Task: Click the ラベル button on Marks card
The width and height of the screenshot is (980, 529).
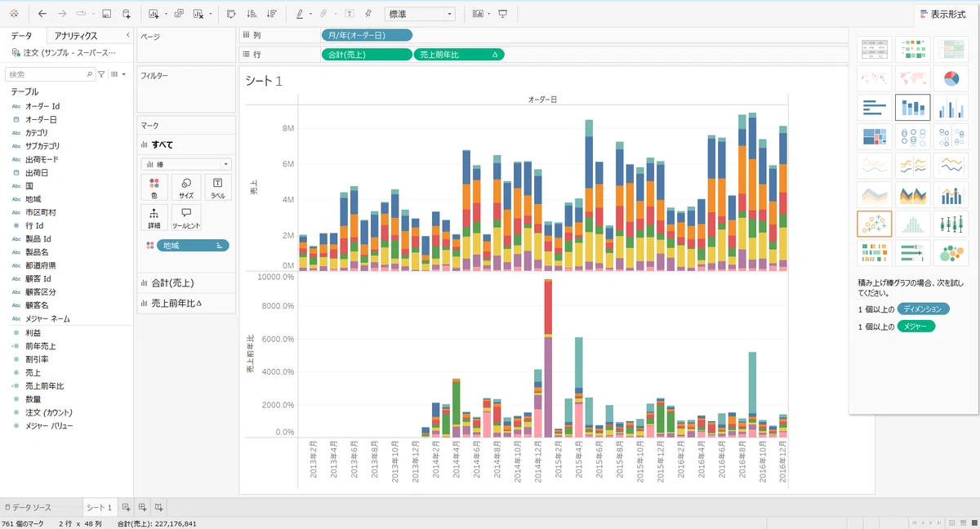Action: (218, 188)
